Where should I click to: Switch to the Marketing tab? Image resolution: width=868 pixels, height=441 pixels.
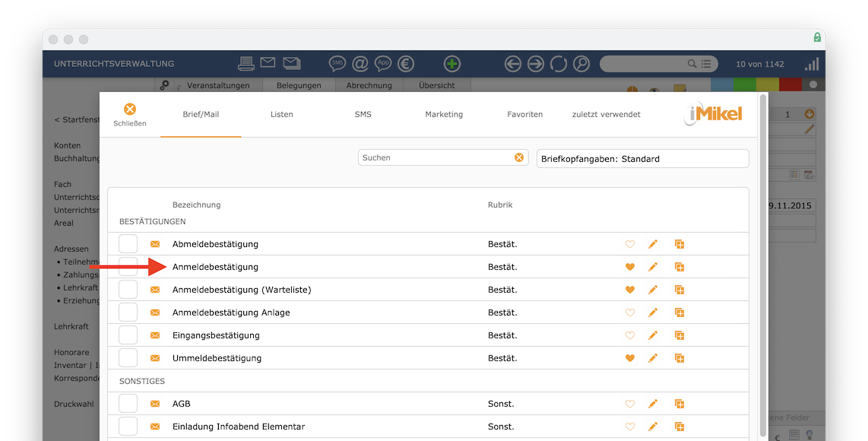click(444, 114)
